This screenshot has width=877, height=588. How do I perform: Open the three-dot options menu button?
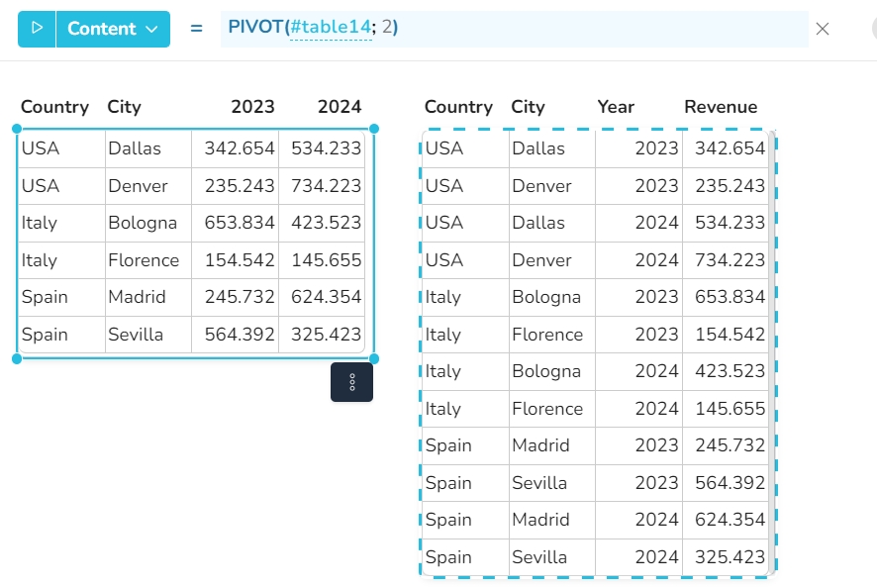(351, 382)
